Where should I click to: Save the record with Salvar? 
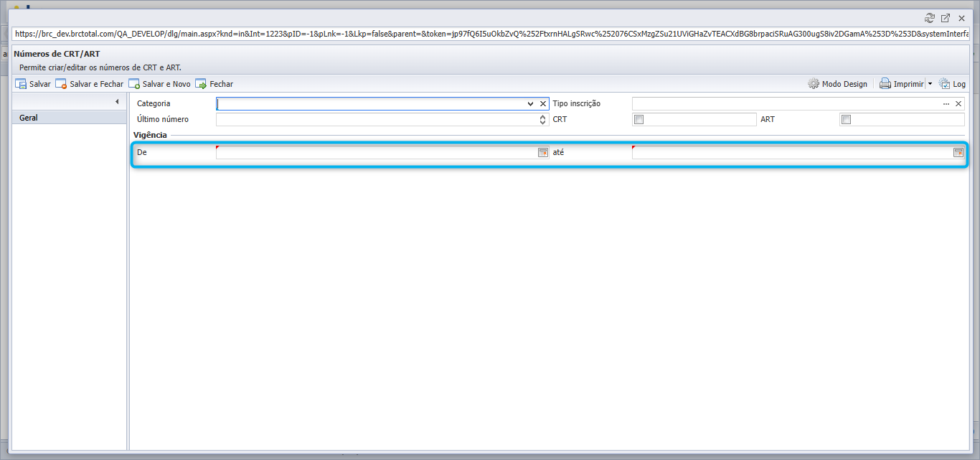point(33,84)
